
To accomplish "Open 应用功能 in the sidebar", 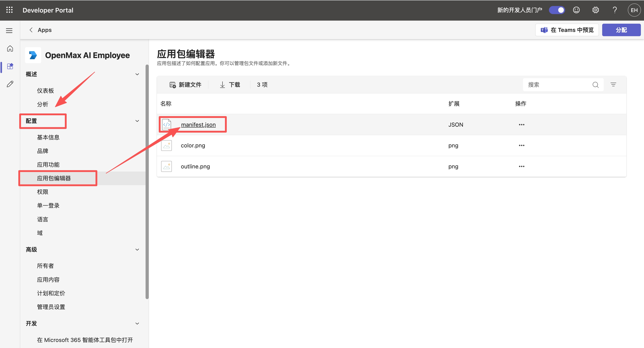I will coord(48,165).
